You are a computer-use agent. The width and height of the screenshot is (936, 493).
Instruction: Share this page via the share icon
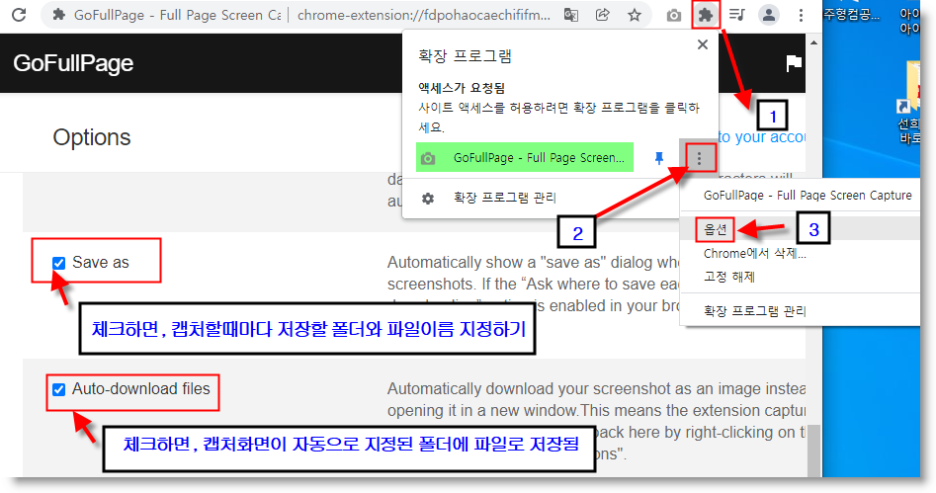coord(602,15)
